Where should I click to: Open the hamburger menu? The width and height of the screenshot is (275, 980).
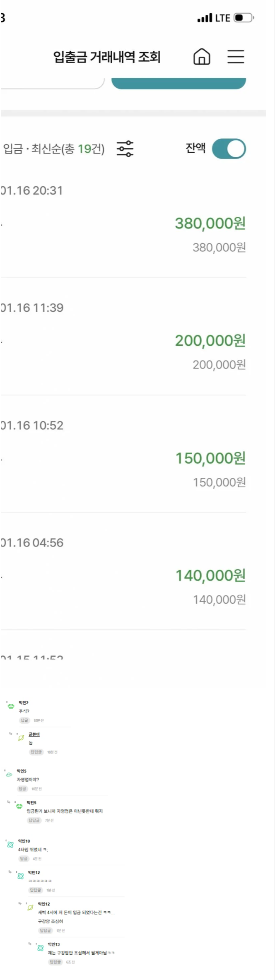(236, 57)
